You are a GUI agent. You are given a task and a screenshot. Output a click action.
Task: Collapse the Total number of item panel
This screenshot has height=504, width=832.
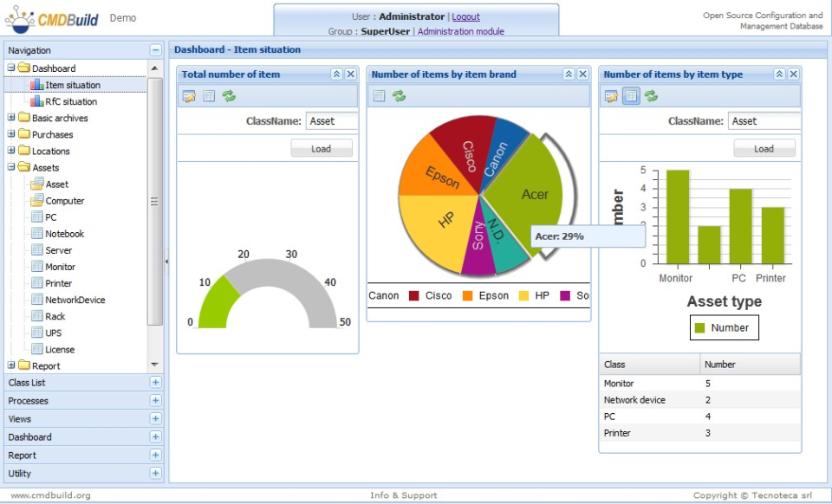point(336,74)
